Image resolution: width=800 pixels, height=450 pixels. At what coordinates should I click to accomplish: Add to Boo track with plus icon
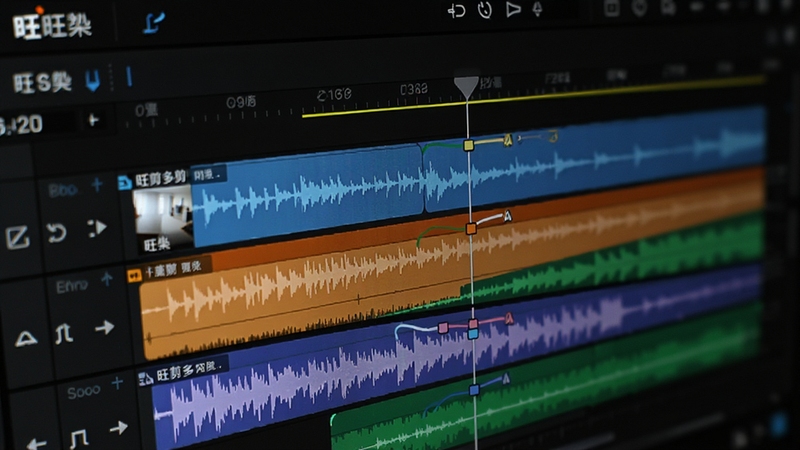pos(97,185)
